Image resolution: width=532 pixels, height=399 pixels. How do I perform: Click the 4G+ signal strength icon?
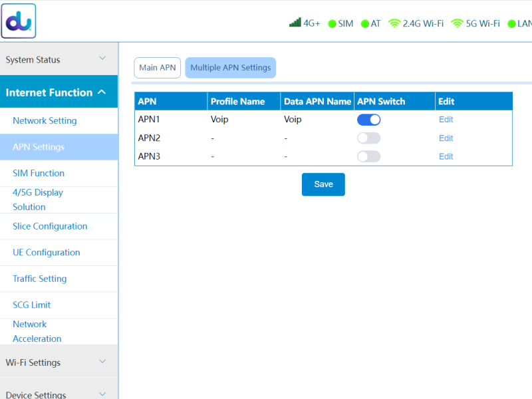click(x=295, y=23)
